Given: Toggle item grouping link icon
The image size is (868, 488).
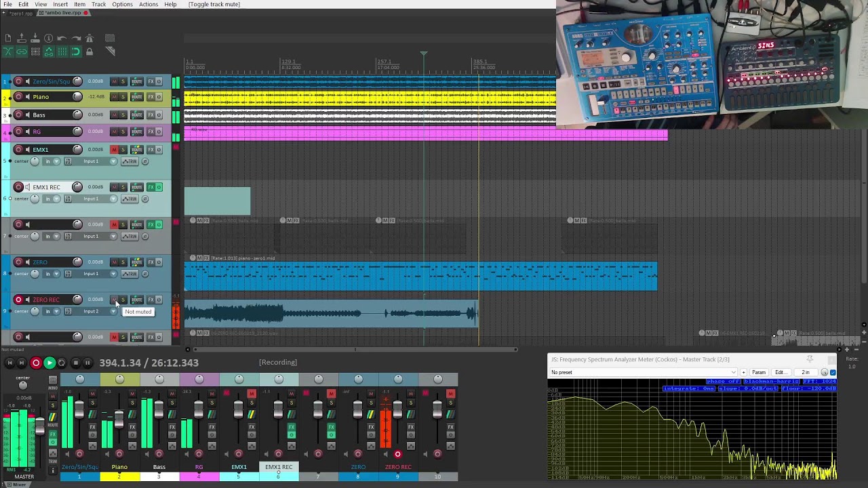Looking at the screenshot, I should [x=22, y=52].
